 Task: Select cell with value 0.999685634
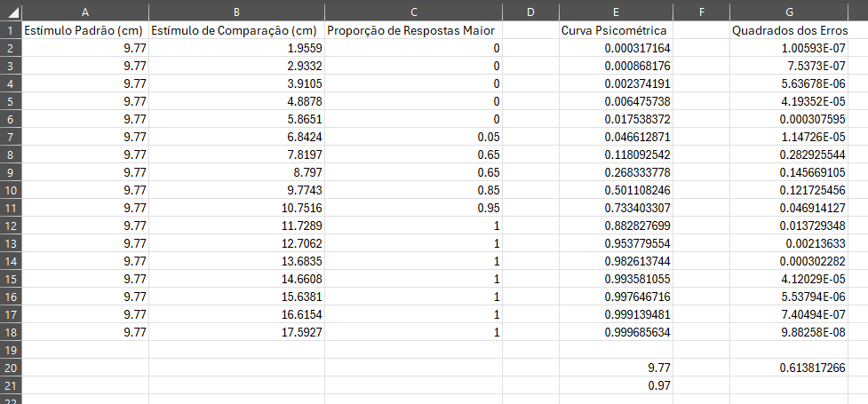coord(616,332)
